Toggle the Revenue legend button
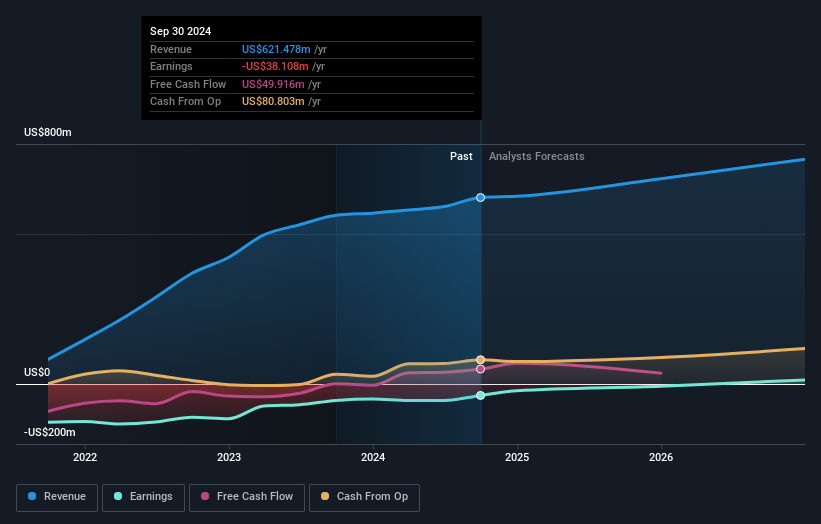Screen dimensions: 821x524 click(57, 497)
